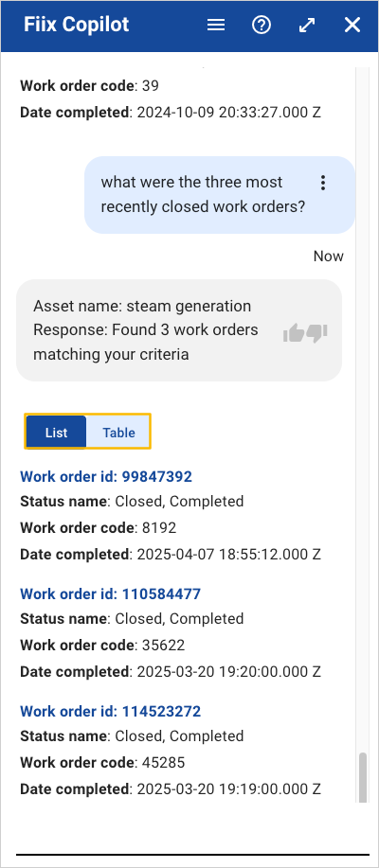379x868 pixels.
Task: Click the 'Found 3 work orders' response bubble
Action: [x=179, y=330]
